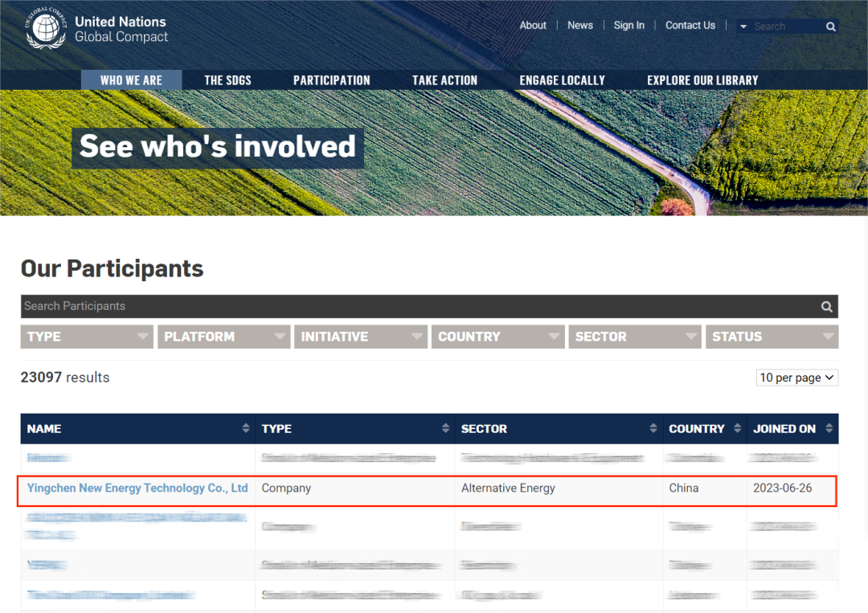Click the Search Participants magnifier icon
Screen dimensions: 868x613
(826, 306)
